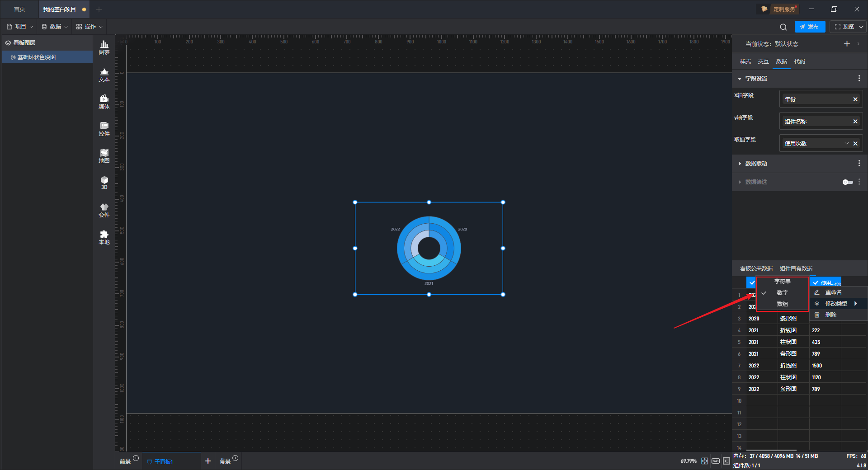
Task: Expand the state panel chevron
Action: [x=858, y=44]
